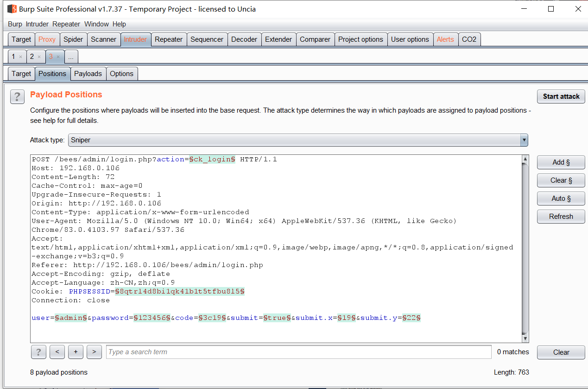Open the Intruder Target sub-tab

[x=21, y=73]
